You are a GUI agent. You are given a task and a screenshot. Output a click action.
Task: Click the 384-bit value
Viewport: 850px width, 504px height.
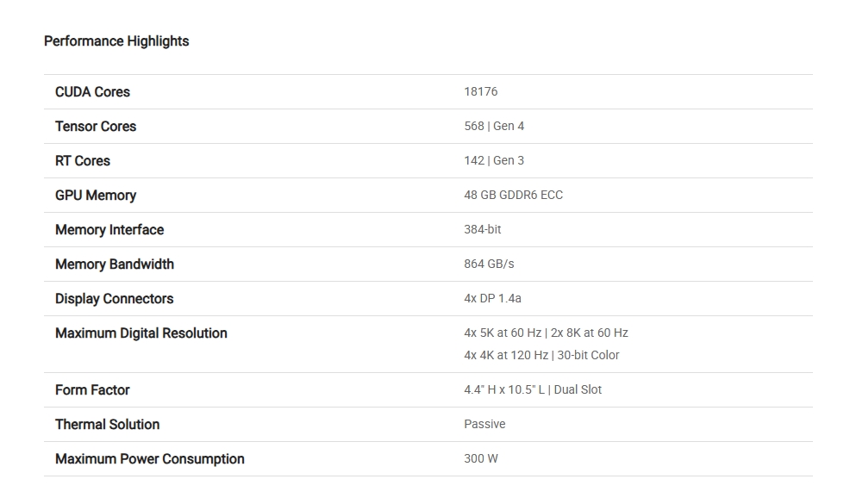click(x=482, y=229)
